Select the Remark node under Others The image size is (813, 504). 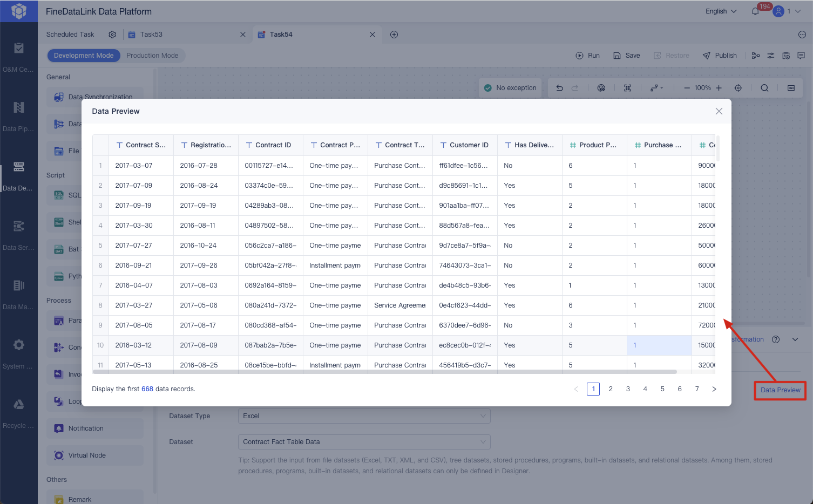[95, 498]
